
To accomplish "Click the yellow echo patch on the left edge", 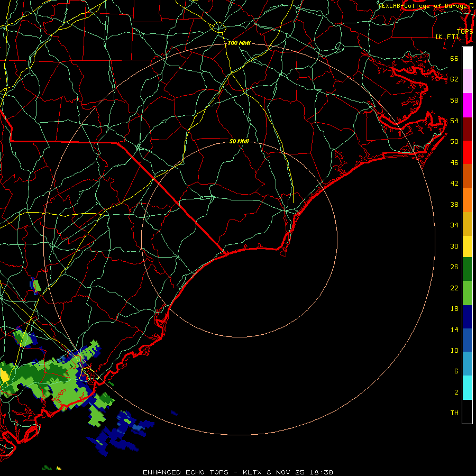I will click(x=4, y=375).
